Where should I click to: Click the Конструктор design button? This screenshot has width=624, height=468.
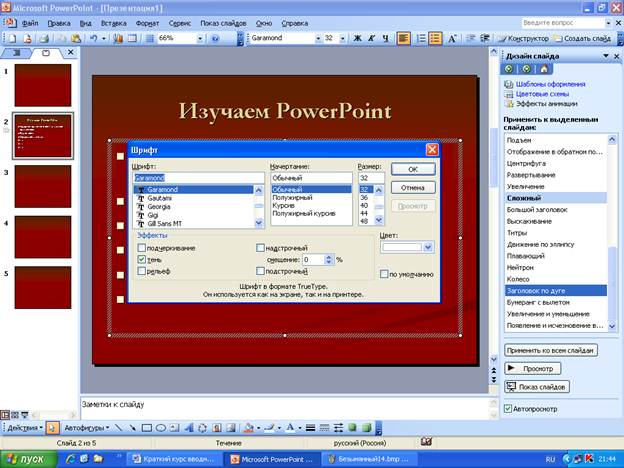pyautogui.click(x=523, y=38)
